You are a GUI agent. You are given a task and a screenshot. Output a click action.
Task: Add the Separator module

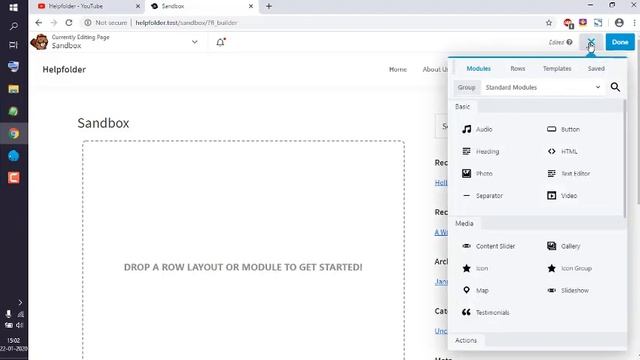[482, 196]
